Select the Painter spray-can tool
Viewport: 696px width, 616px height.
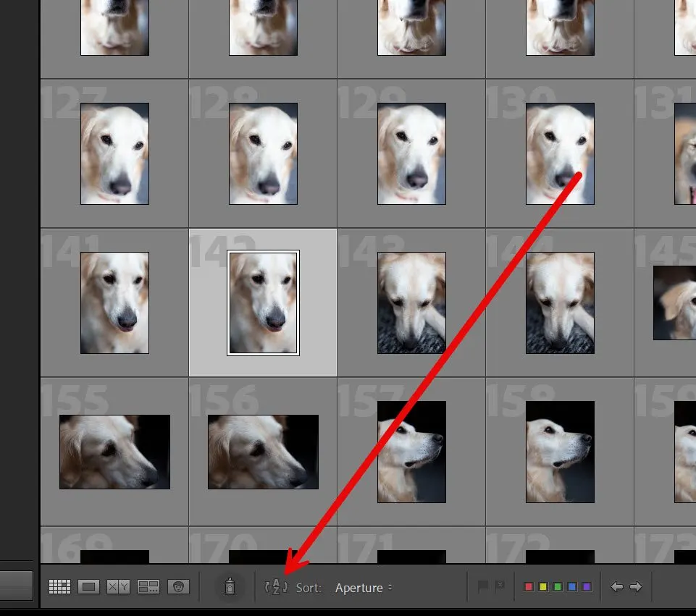230,587
